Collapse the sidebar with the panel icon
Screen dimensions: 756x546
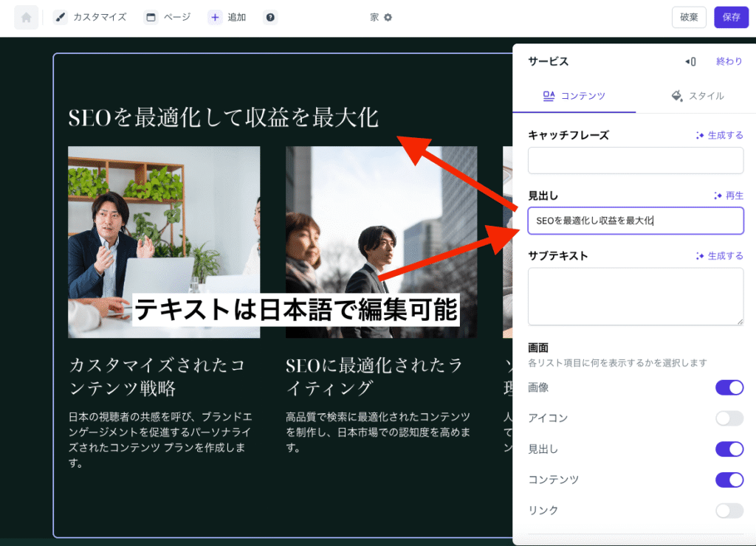690,62
